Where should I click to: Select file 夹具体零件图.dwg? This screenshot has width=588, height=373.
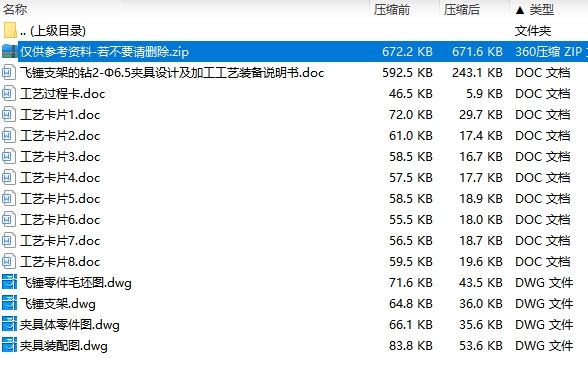(70, 324)
